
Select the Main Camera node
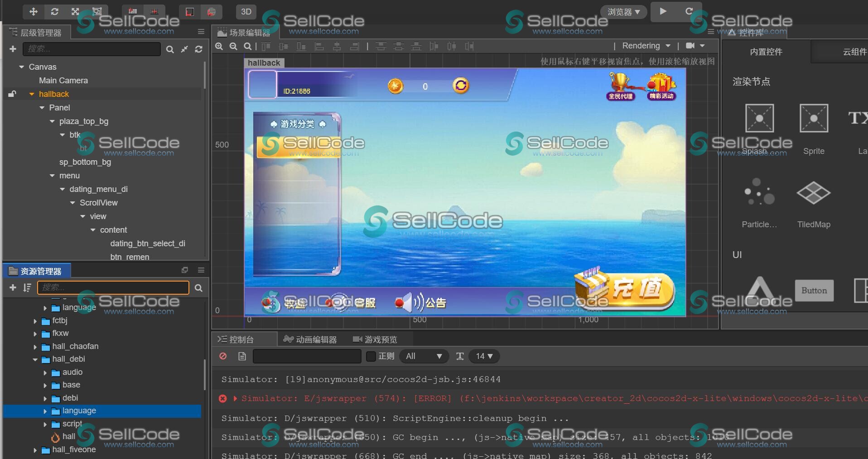(x=63, y=81)
